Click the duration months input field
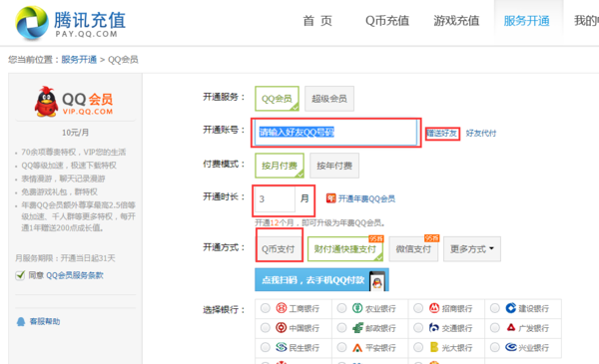The image size is (599, 364). pos(275,198)
